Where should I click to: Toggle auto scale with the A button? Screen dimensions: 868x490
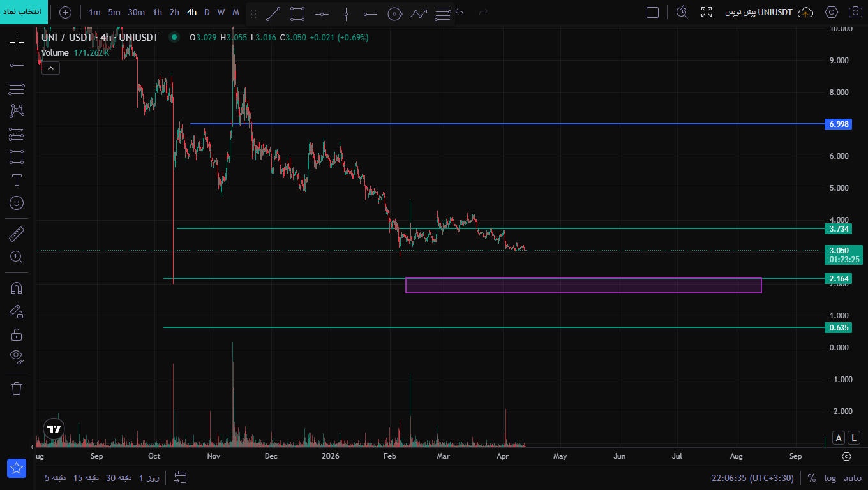click(839, 437)
